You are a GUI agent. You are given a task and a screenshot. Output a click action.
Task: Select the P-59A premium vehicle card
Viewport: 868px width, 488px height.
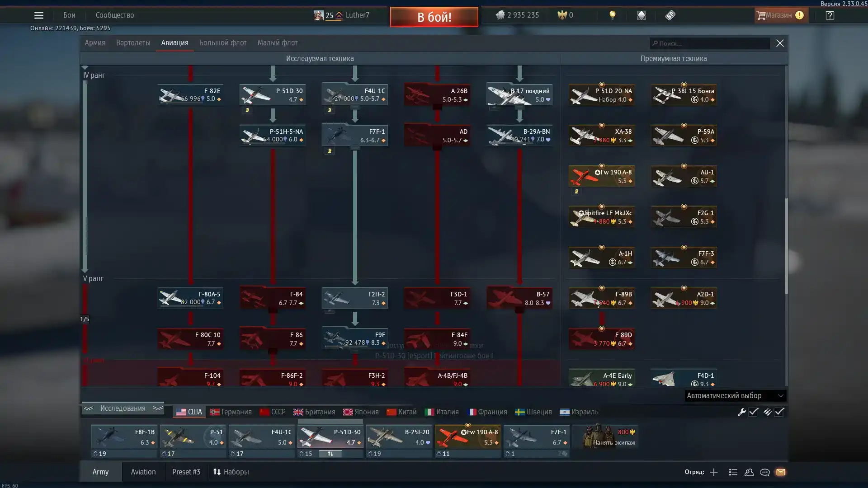[x=684, y=136]
